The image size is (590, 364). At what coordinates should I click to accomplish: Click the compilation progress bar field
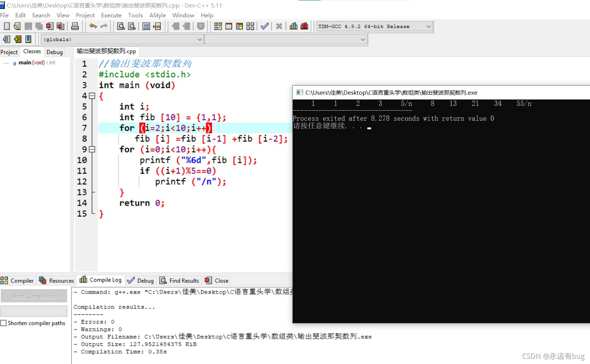pyautogui.click(x=34, y=311)
